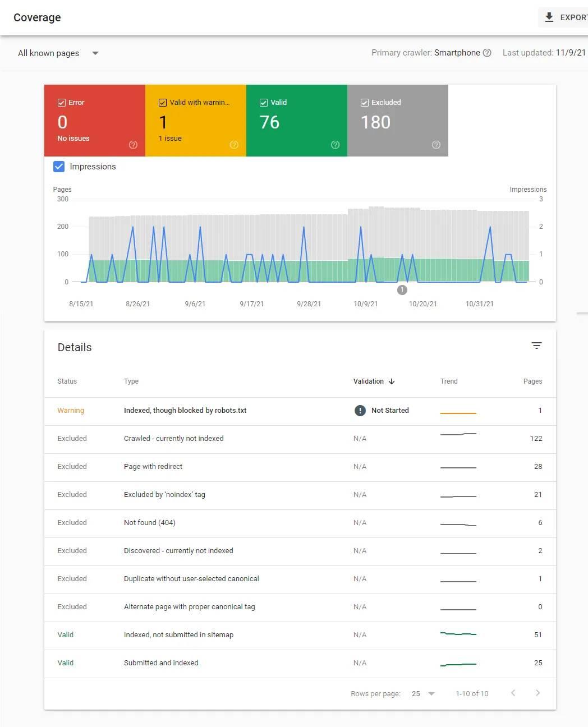Viewport: 588px width, 727px height.
Task: Click help icon on gray Excluded card
Action: tap(436, 145)
